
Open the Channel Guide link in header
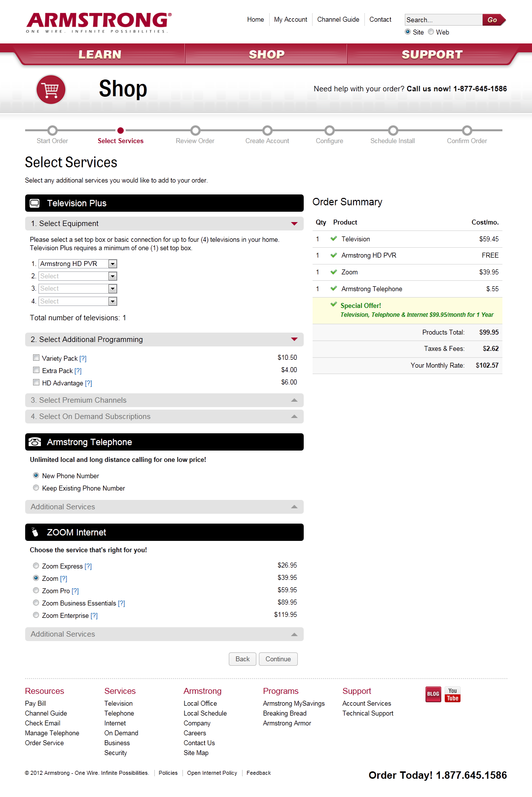[x=338, y=20]
